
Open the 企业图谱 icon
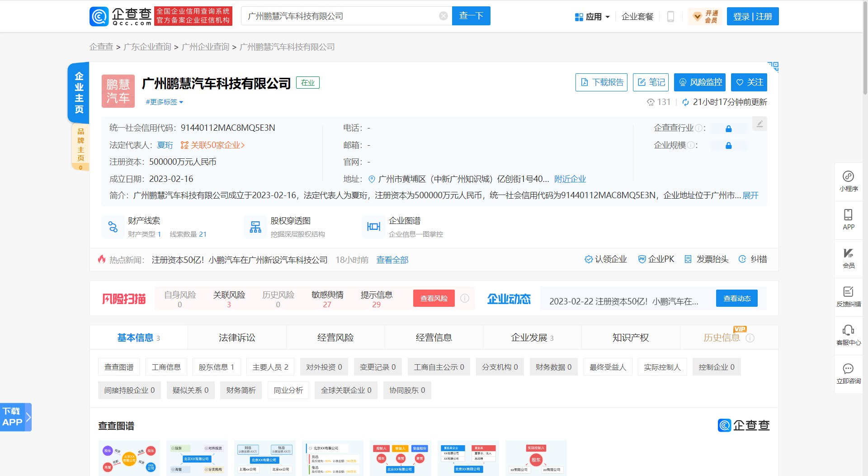pos(373,227)
